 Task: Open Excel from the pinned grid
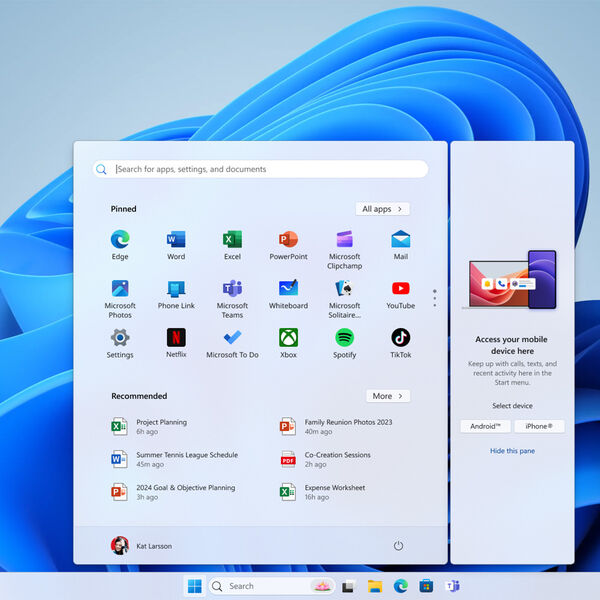[x=232, y=240]
